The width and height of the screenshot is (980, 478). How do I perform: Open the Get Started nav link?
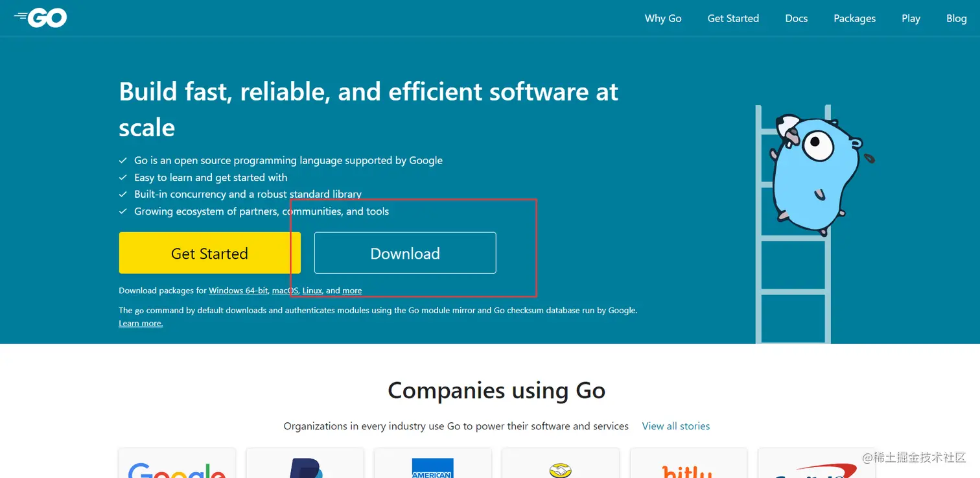tap(733, 18)
